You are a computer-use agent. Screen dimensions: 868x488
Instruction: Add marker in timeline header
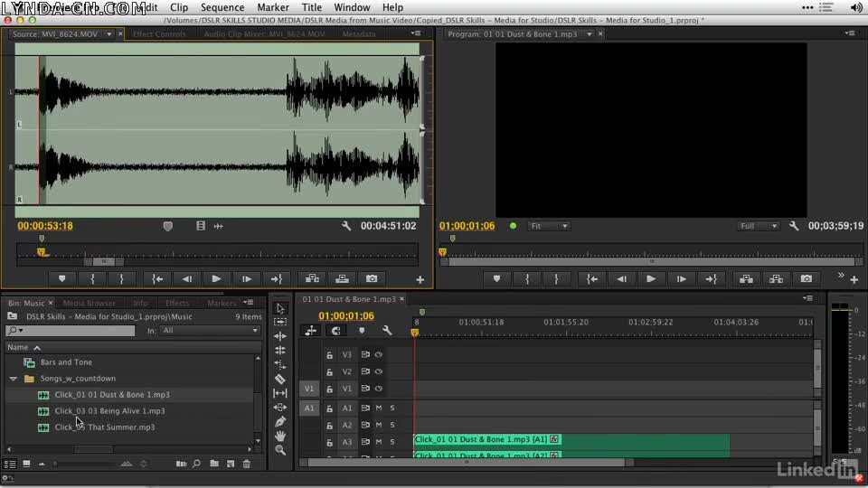[362, 331]
